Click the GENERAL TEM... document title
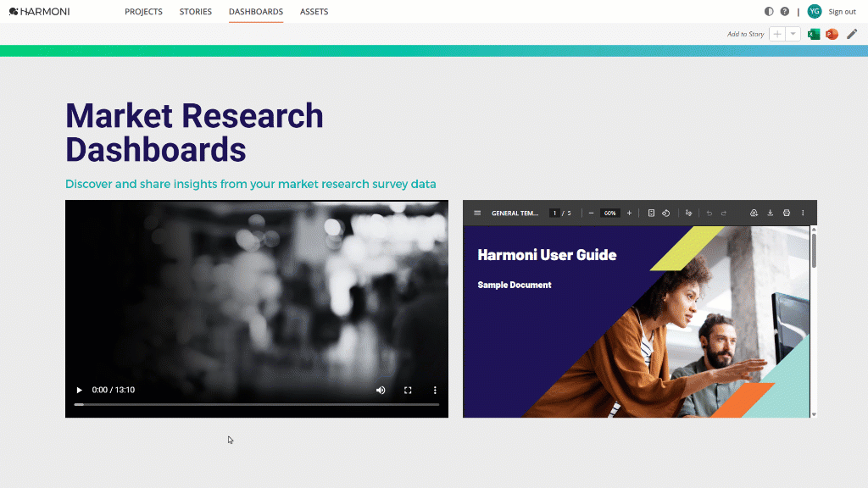 [515, 213]
